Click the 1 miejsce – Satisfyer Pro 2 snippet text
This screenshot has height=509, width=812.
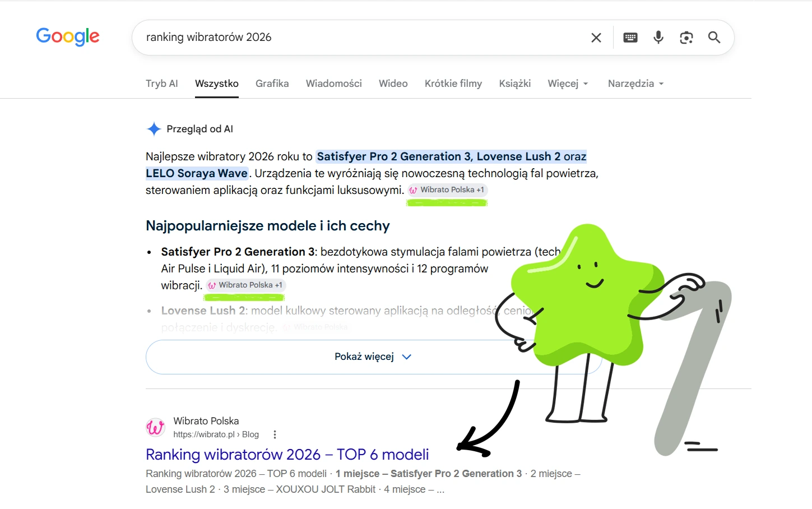[429, 474]
